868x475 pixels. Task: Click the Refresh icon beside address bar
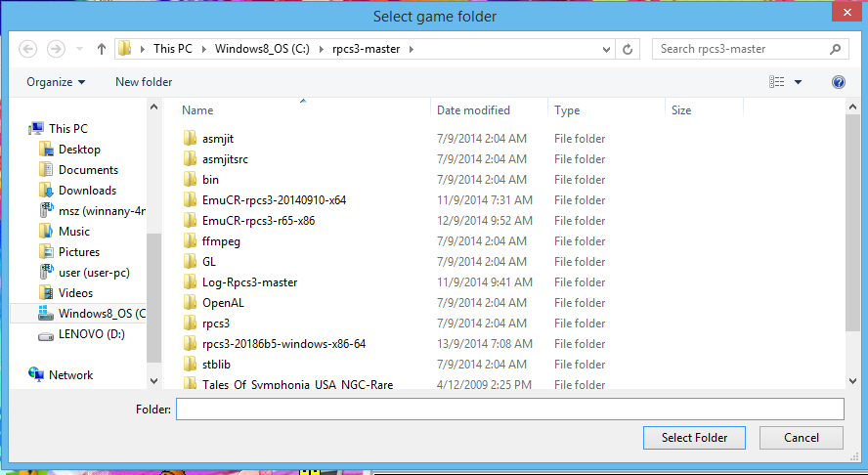tap(629, 49)
